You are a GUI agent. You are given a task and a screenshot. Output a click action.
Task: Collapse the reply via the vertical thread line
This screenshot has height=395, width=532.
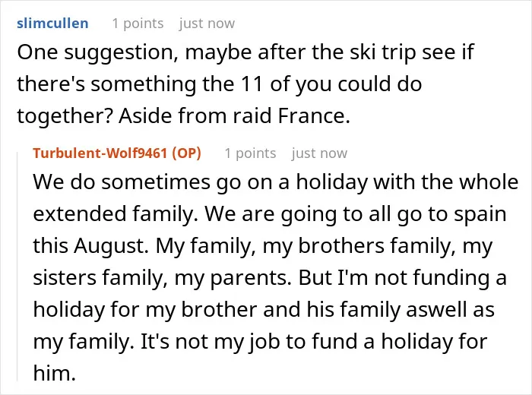(17, 266)
